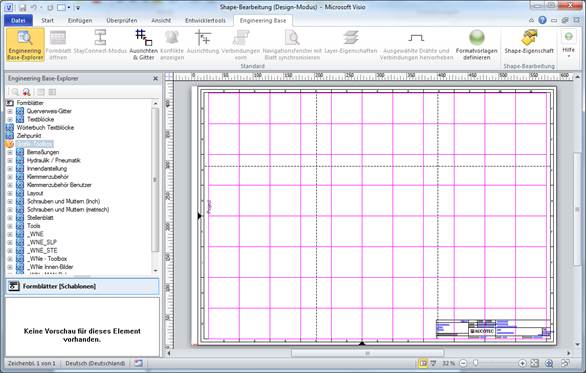The width and height of the screenshot is (586, 373).
Task: Expand the Textblöcke tree node
Action: (10, 119)
